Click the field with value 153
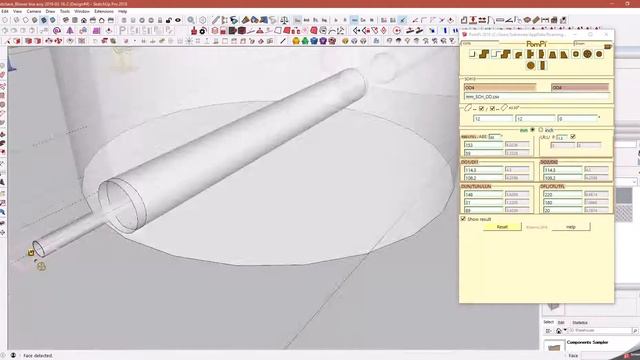Image resolution: width=640 pixels, height=360 pixels. 484,145
